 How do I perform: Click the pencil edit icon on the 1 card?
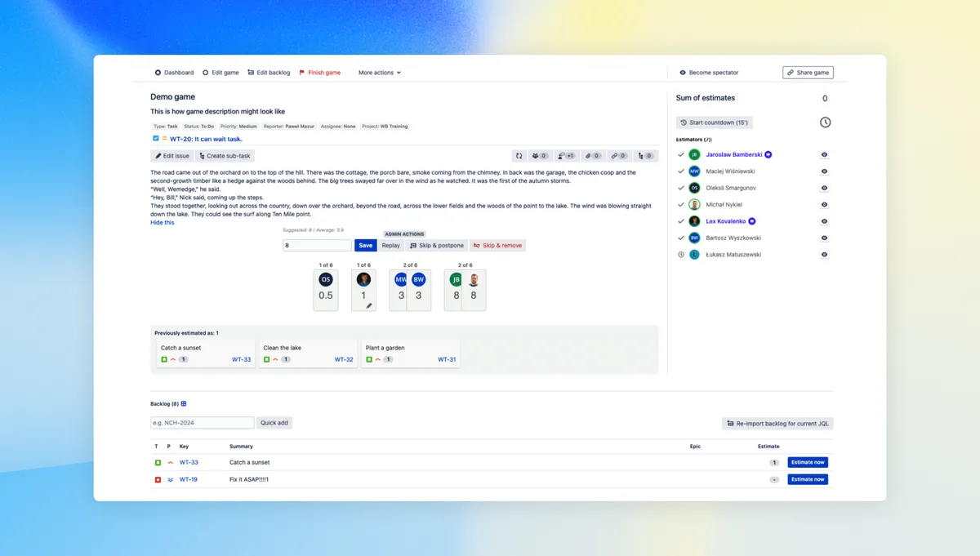point(369,306)
